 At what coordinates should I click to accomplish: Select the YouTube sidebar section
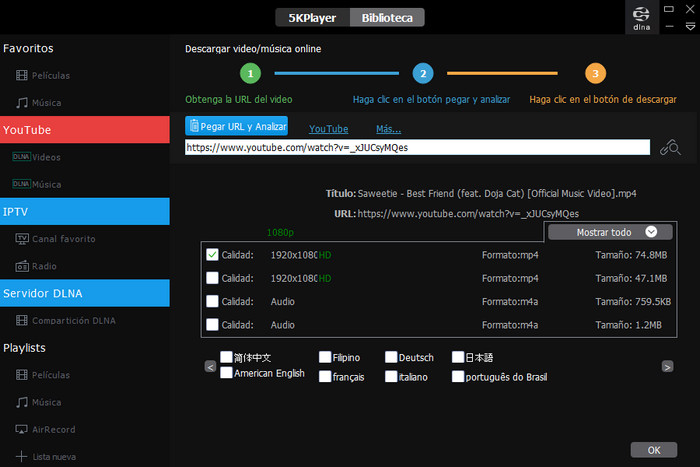[x=85, y=130]
